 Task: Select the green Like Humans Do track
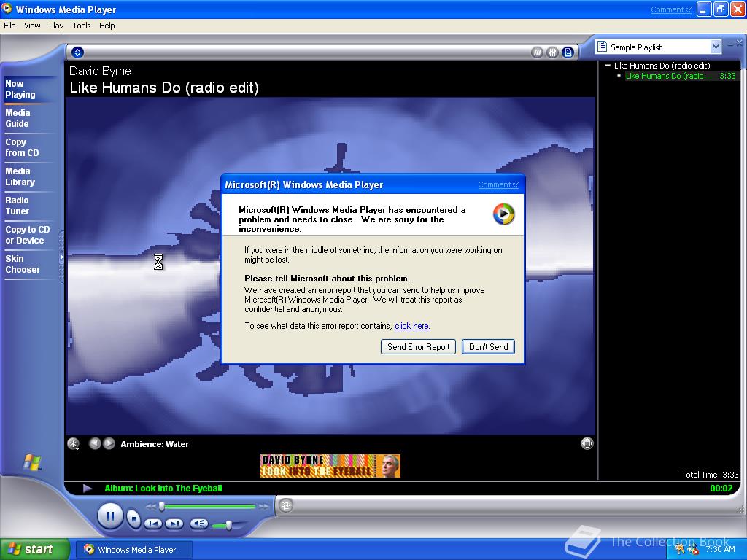coord(682,76)
